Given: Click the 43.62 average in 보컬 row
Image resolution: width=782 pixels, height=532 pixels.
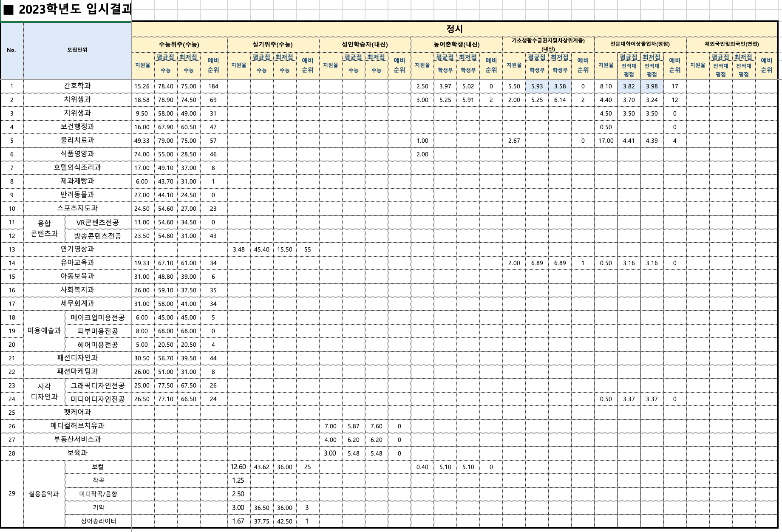Looking at the screenshot, I should (261, 467).
